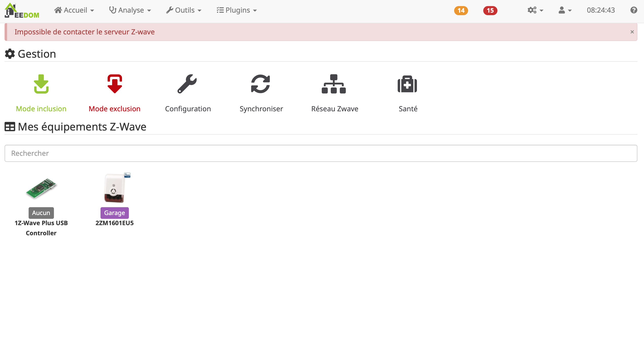Click the green Mode inclusion icon
Viewport: 644px width, 340px height.
tap(41, 84)
